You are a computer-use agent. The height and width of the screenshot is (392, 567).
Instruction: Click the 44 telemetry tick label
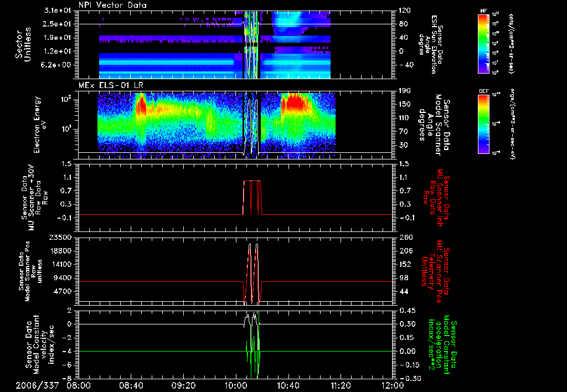click(403, 291)
